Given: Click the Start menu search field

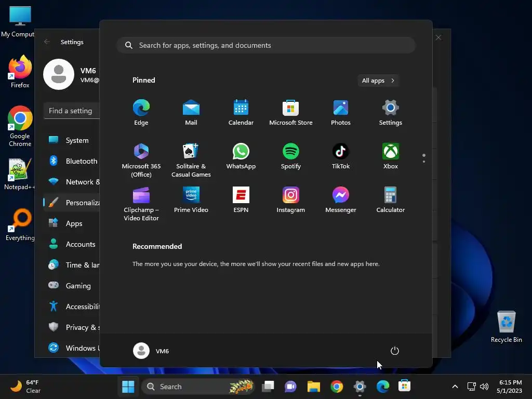Looking at the screenshot, I should coord(266,45).
